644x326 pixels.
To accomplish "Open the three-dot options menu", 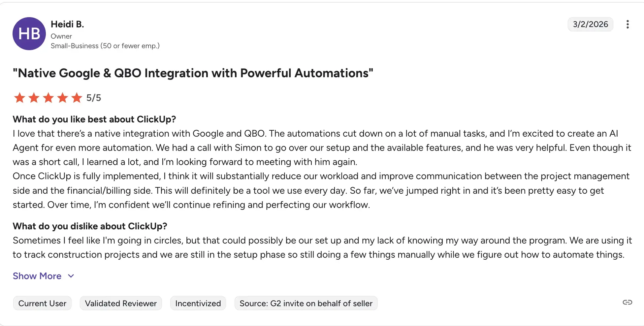I will 627,24.
